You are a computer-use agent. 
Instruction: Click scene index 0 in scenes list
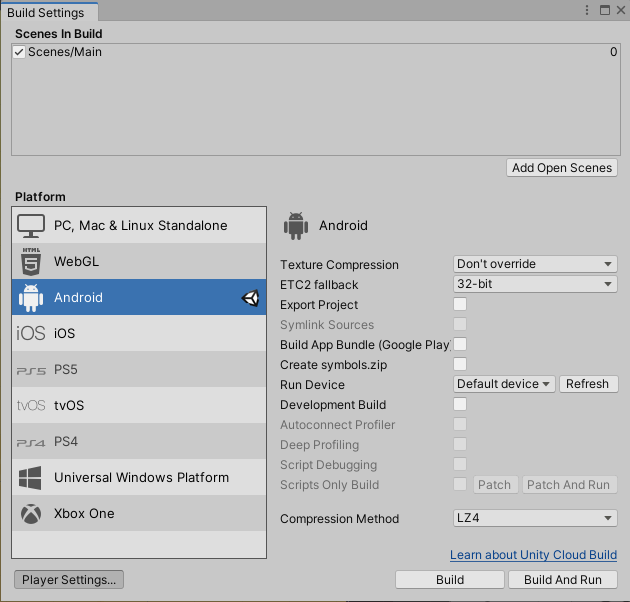pyautogui.click(x=613, y=52)
